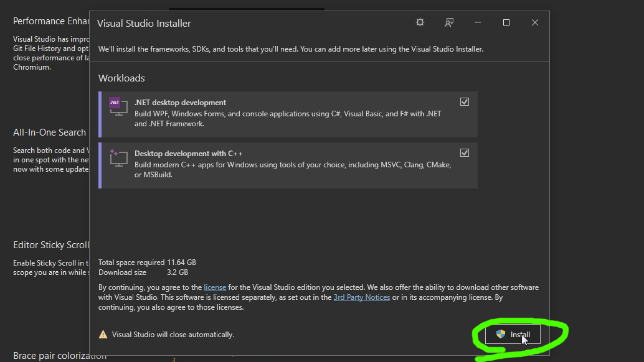Click the Editor Sticky Scroll heading
This screenshot has width=644, height=362.
pos(51,245)
